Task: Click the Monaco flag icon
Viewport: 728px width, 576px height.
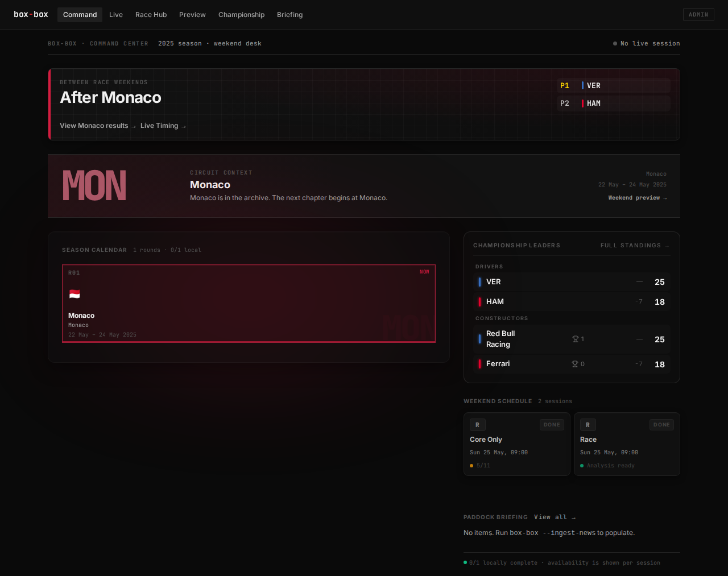Action: (x=75, y=294)
